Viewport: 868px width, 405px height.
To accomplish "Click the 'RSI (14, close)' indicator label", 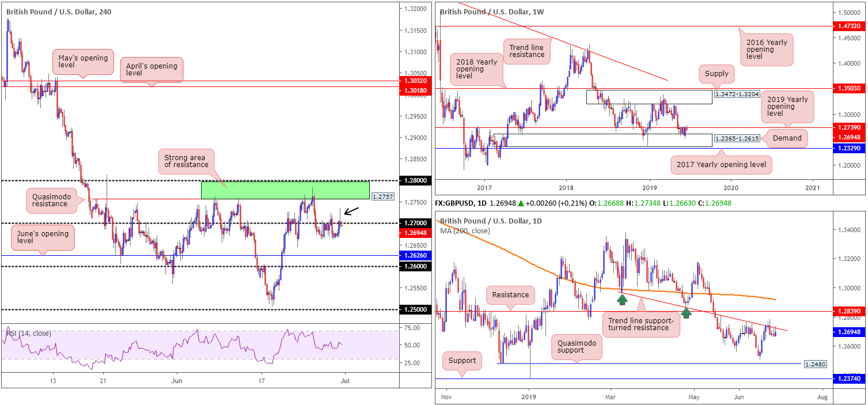I will click(x=28, y=333).
